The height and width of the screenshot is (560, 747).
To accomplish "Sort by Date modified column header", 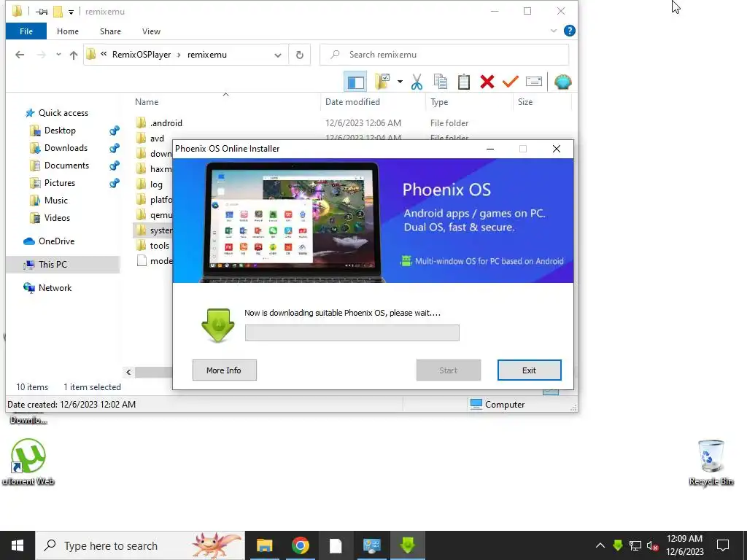I will (352, 102).
